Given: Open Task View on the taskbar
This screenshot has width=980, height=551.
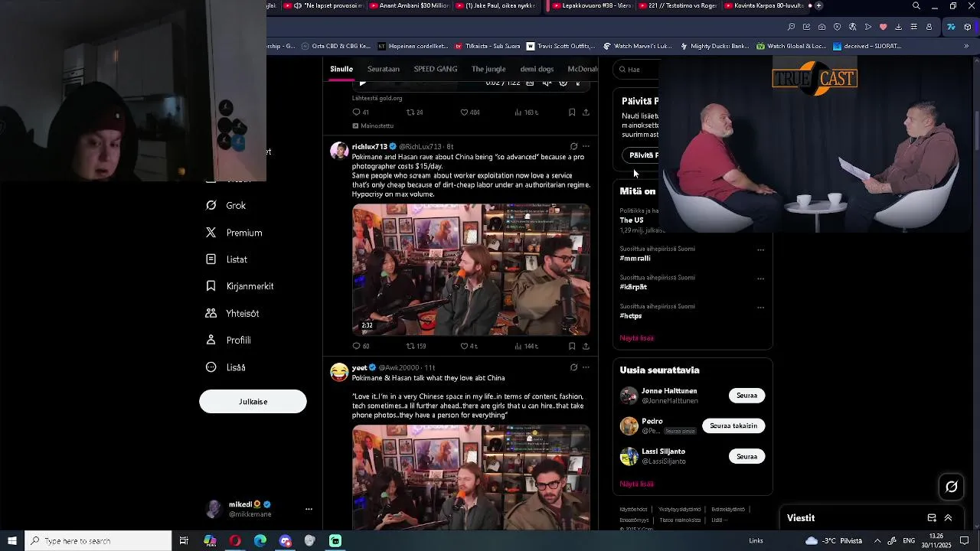Looking at the screenshot, I should [184, 541].
